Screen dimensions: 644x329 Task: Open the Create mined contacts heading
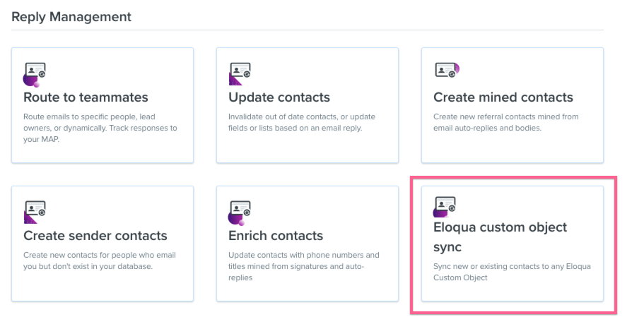tap(503, 97)
